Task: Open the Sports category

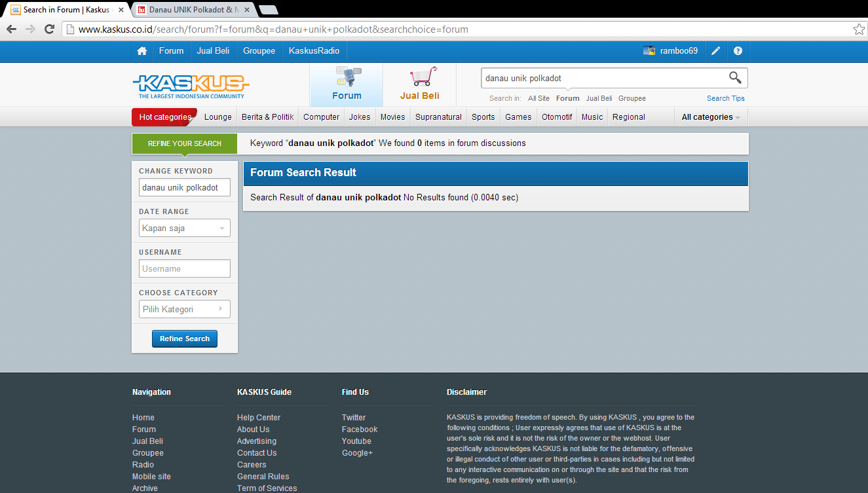Action: click(483, 117)
